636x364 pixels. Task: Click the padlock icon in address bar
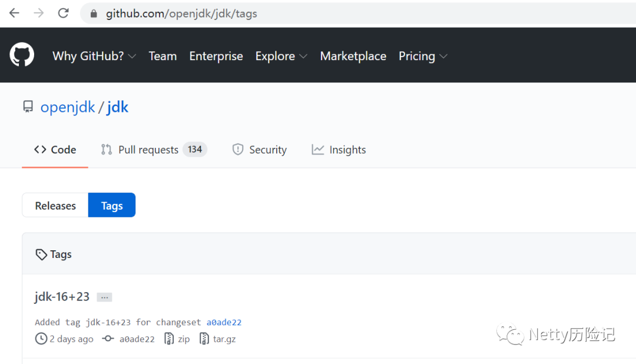(x=93, y=14)
